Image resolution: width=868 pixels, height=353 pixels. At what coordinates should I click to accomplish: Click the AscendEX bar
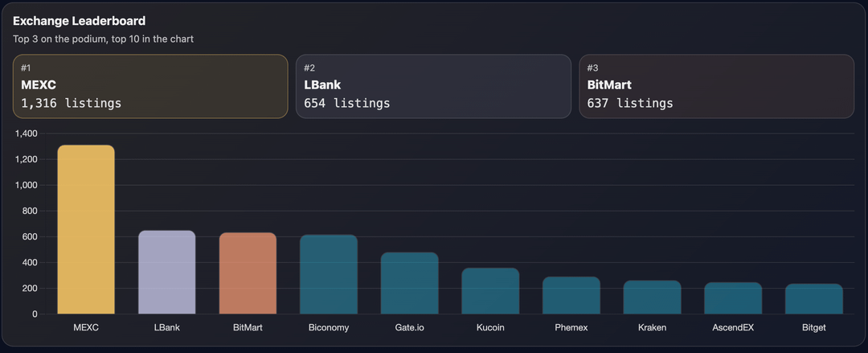(x=733, y=298)
